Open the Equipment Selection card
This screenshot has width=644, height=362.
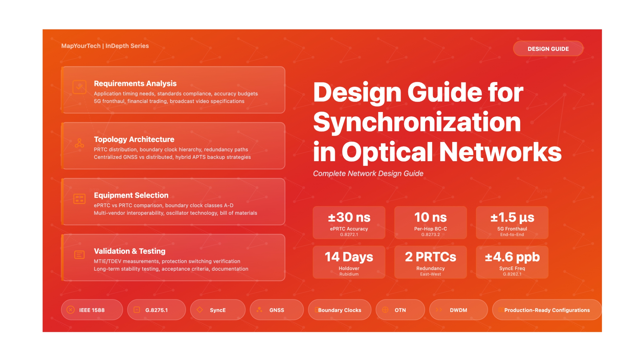[173, 202]
